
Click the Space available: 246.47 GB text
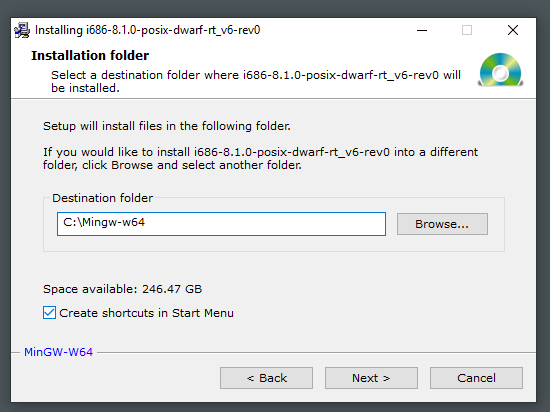122,289
